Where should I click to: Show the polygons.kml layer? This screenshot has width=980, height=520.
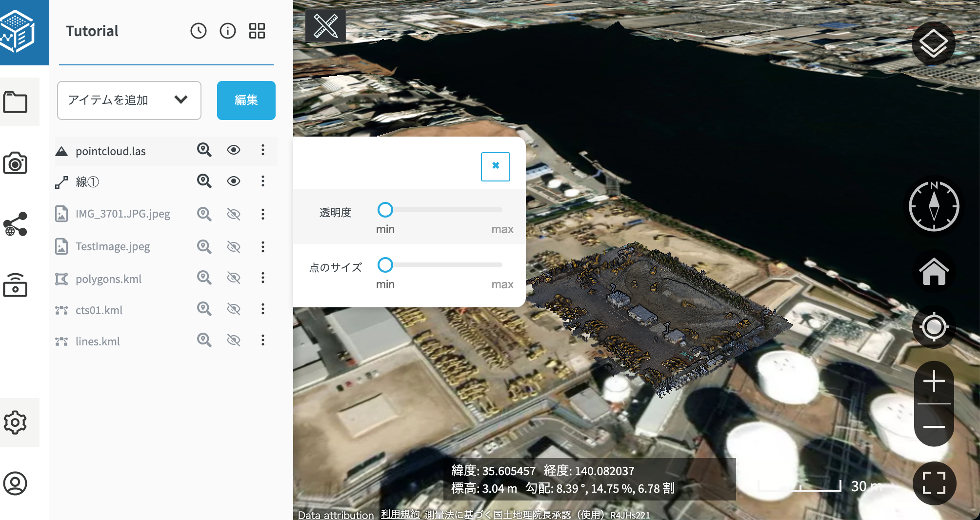point(234,278)
